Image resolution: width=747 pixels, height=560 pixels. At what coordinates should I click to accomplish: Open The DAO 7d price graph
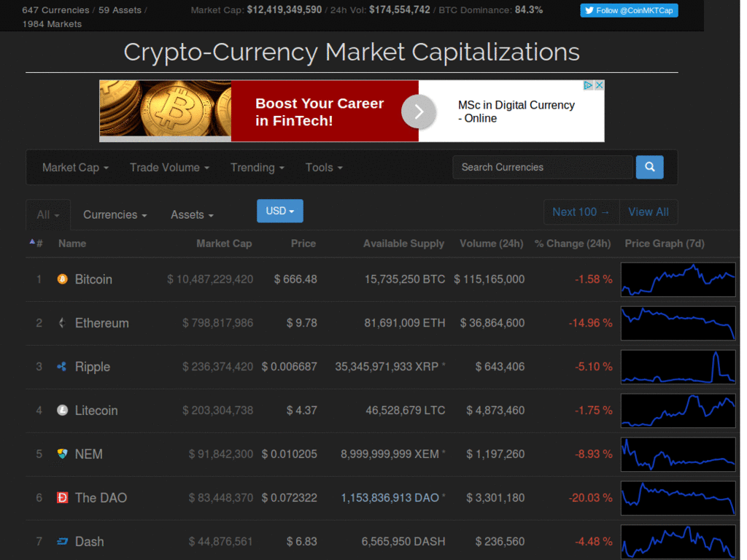[678, 498]
